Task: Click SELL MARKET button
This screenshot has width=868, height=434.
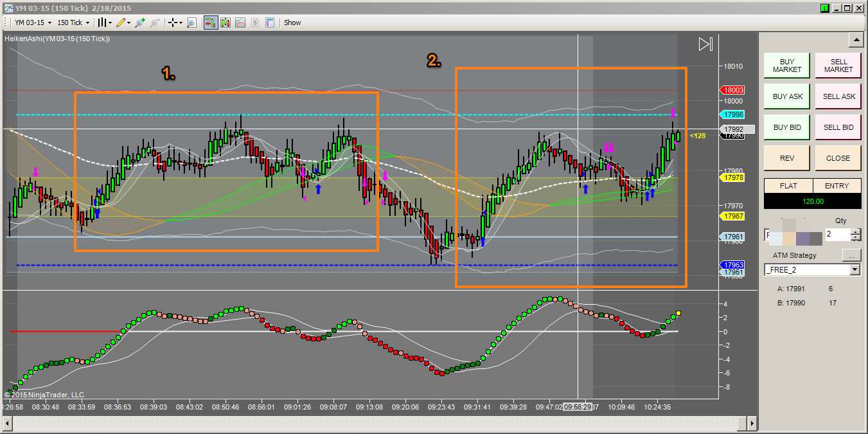Action: [x=838, y=66]
